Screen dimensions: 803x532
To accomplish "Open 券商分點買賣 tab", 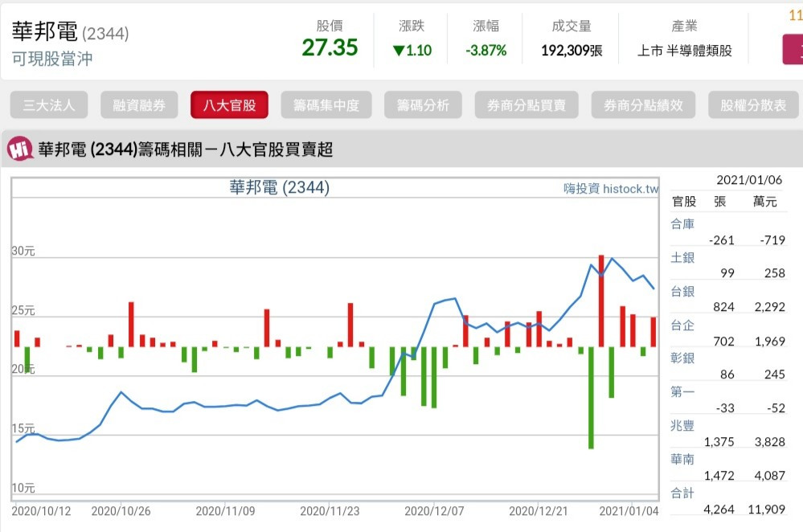I will click(x=526, y=105).
